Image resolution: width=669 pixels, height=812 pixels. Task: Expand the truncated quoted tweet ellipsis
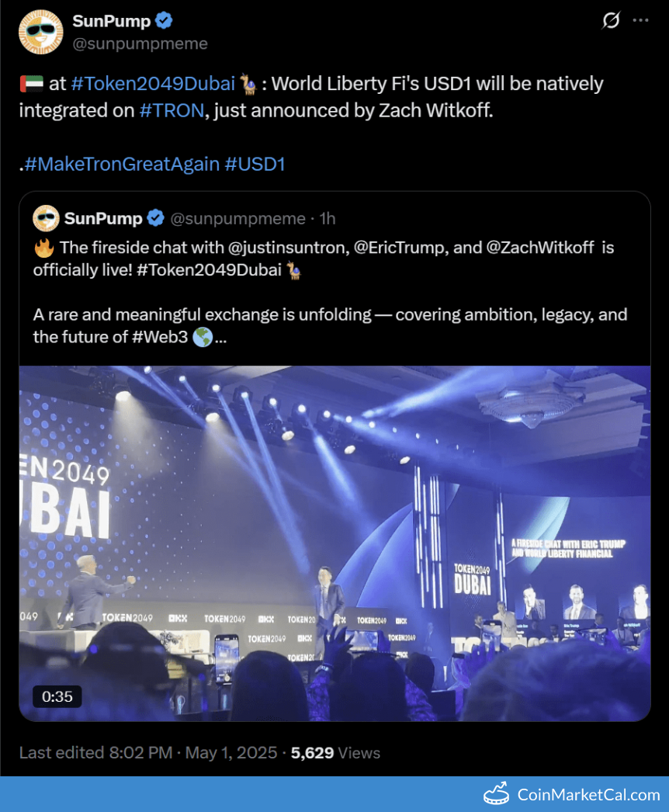tap(220, 338)
